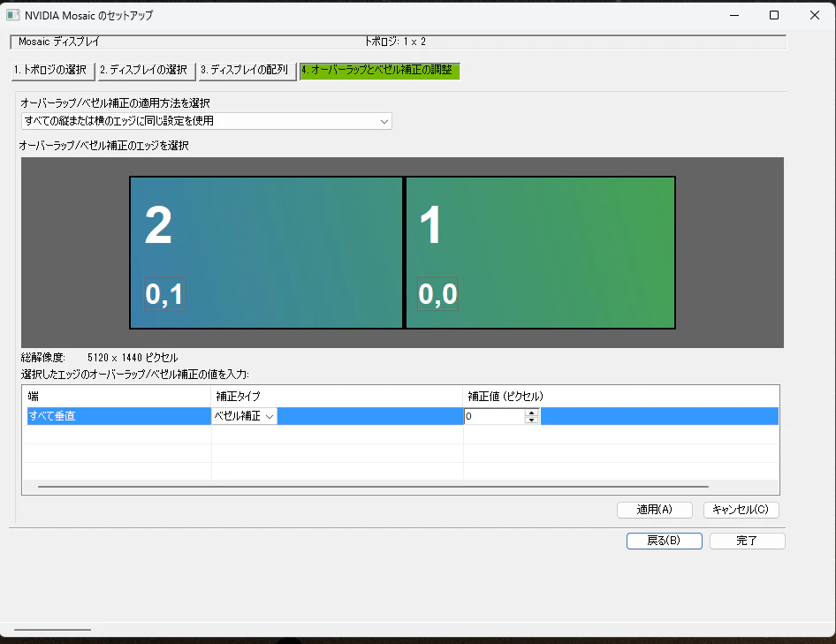Decrease the correction value with down arrow

click(531, 420)
